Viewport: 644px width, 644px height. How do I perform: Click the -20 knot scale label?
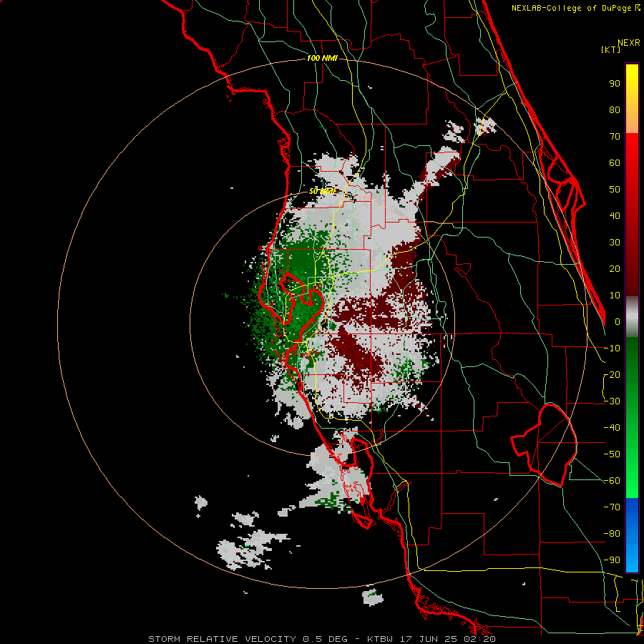click(x=612, y=375)
